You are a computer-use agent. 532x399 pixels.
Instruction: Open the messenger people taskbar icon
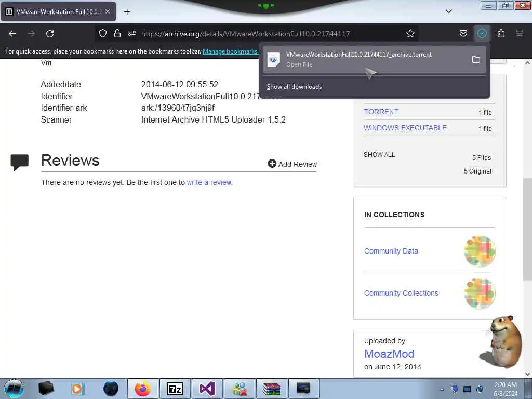(x=239, y=389)
